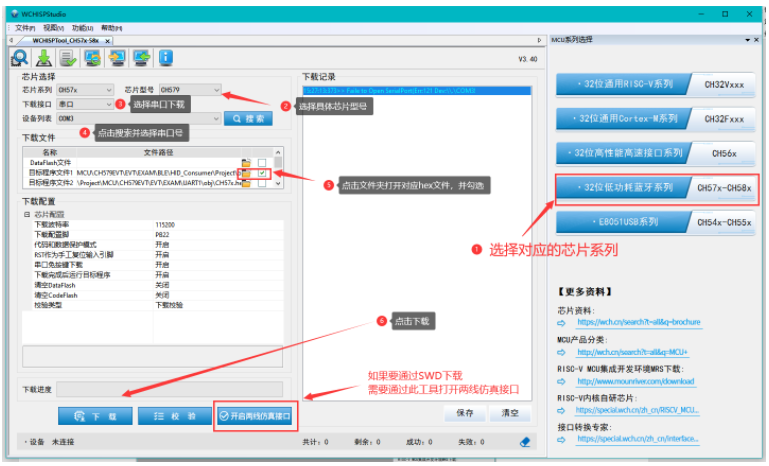Close the MCU系列选择 side panel
This screenshot has height=466, width=769.
tap(756, 40)
